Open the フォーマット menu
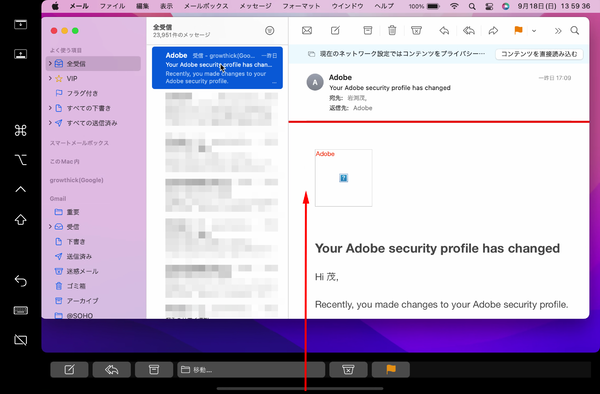This screenshot has width=600, height=394. tap(301, 6)
